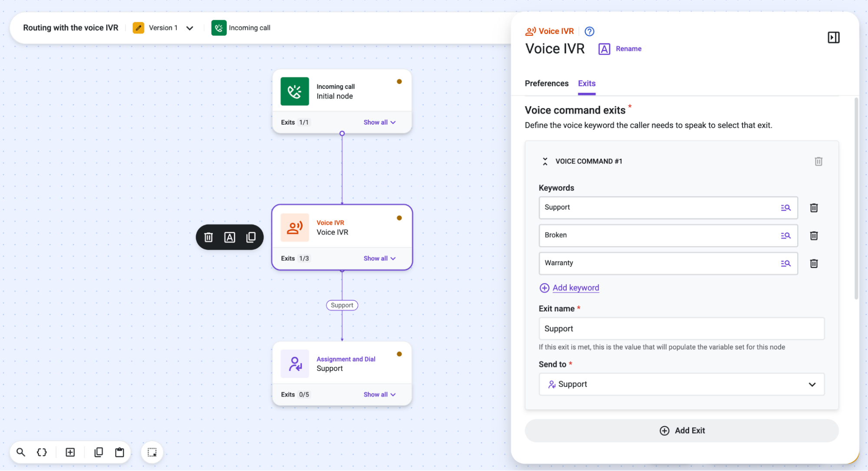Click the green Incoming call icon in header
The height and width of the screenshot is (471, 868).
219,28
